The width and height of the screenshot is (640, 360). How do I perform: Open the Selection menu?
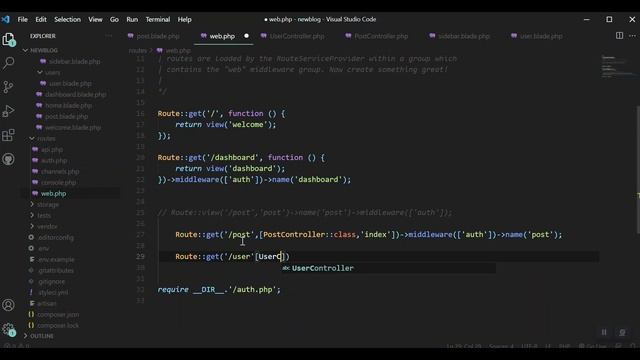(67, 19)
